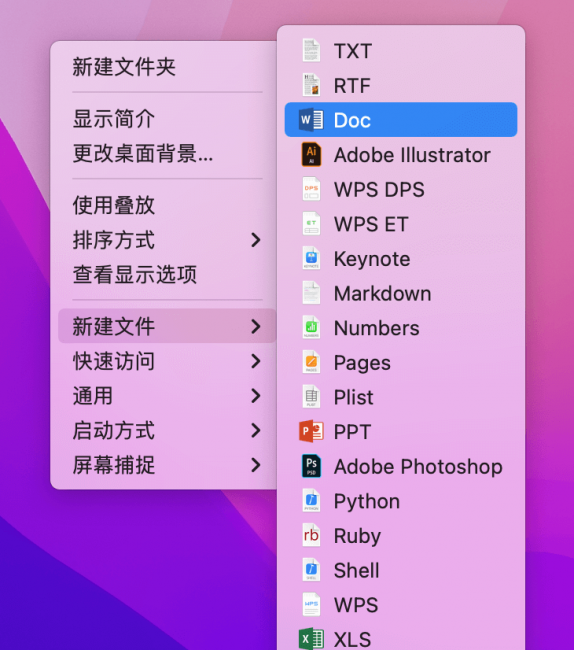
Task: Select the WPS ET entry
Action: pos(401,224)
